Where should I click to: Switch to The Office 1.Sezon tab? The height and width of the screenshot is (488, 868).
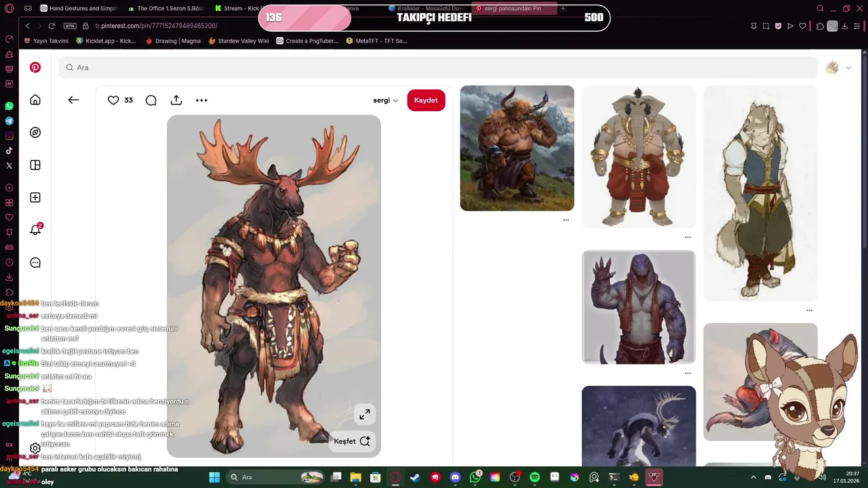(x=167, y=8)
